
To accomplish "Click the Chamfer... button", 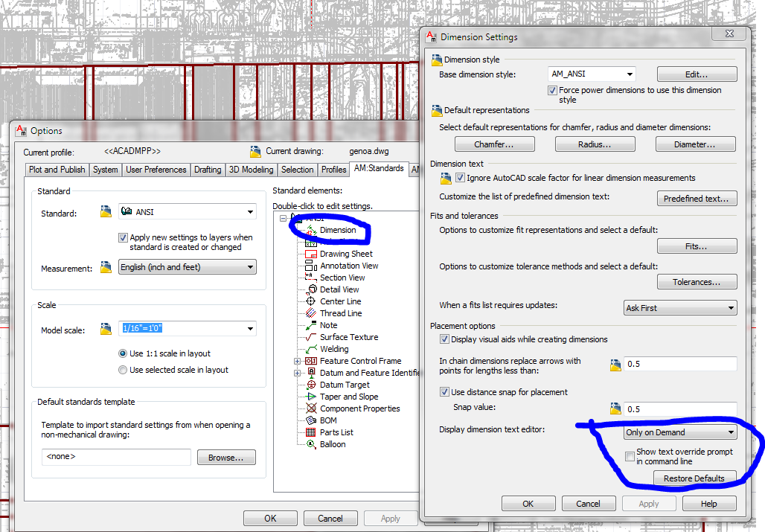I will click(x=494, y=144).
